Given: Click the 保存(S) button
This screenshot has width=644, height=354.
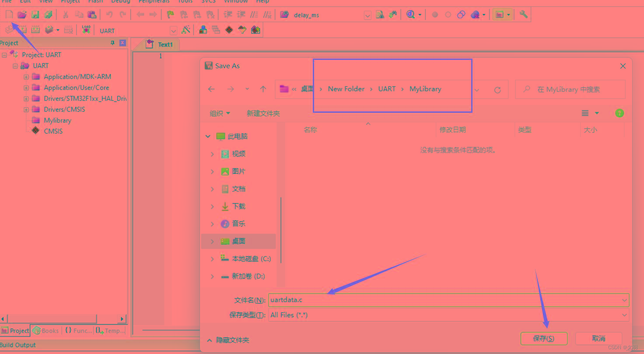Looking at the screenshot, I should (x=544, y=339).
